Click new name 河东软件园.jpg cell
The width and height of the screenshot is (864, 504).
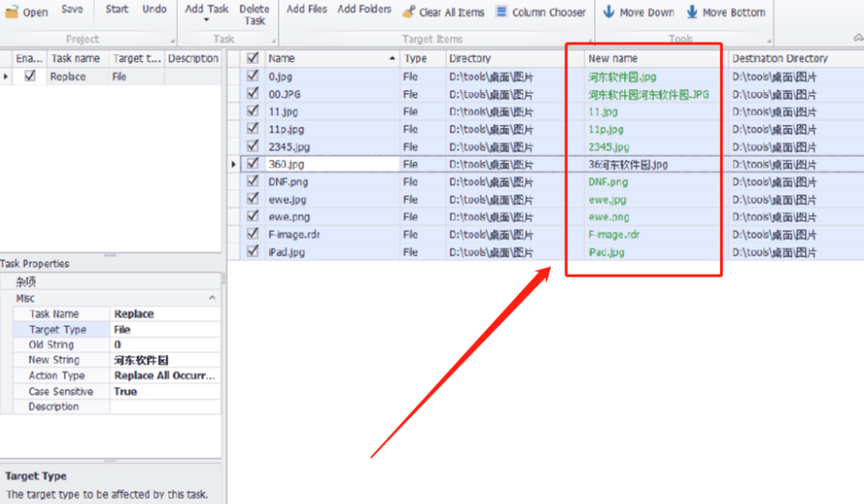point(656,76)
